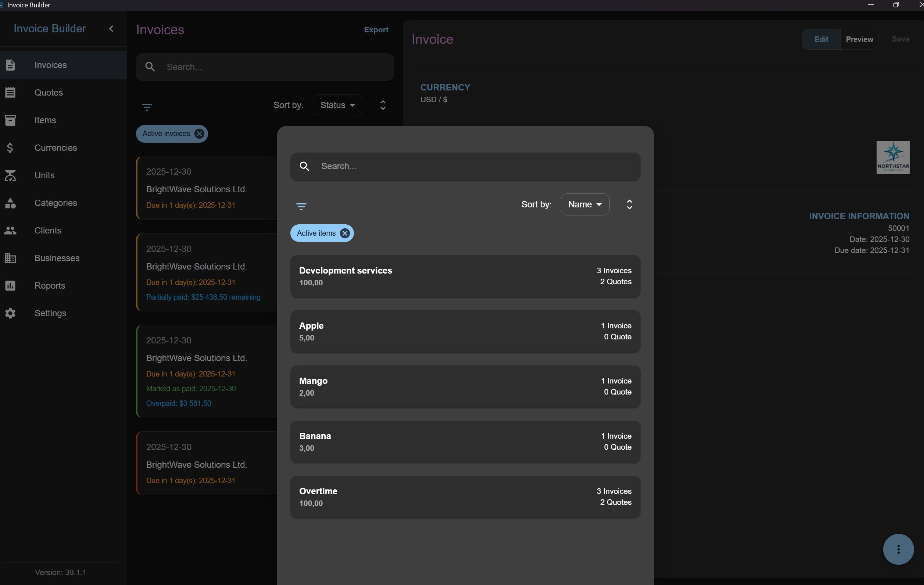Open Quotes icon in the sidebar
The image size is (924, 585).
(10, 93)
